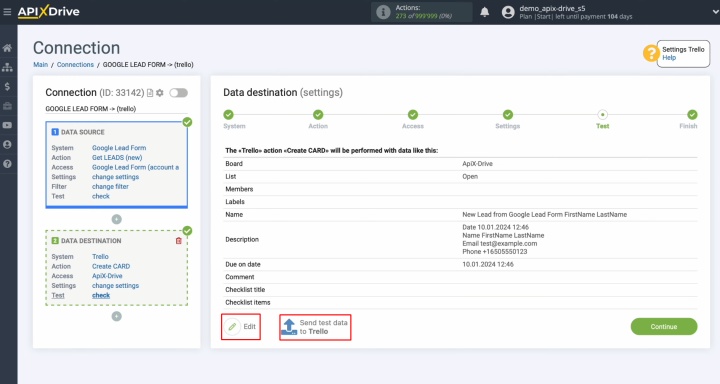Click the demo_apix-drive_s5 account name
Image resolution: width=720 pixels, height=384 pixels.
552,8
